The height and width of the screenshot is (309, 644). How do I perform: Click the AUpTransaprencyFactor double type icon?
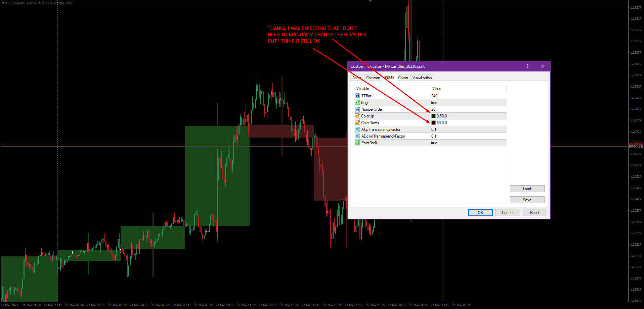357,130
